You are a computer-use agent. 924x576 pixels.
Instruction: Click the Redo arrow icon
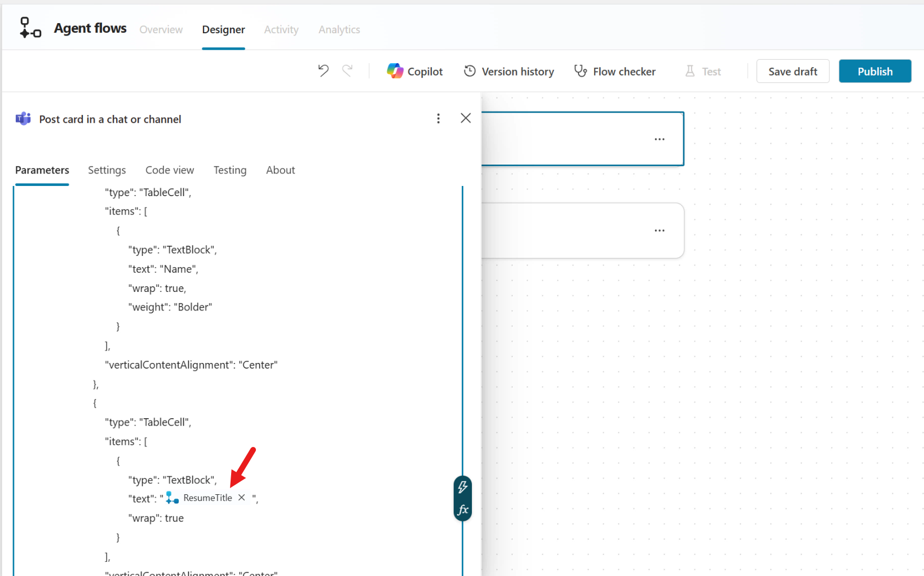coord(347,71)
